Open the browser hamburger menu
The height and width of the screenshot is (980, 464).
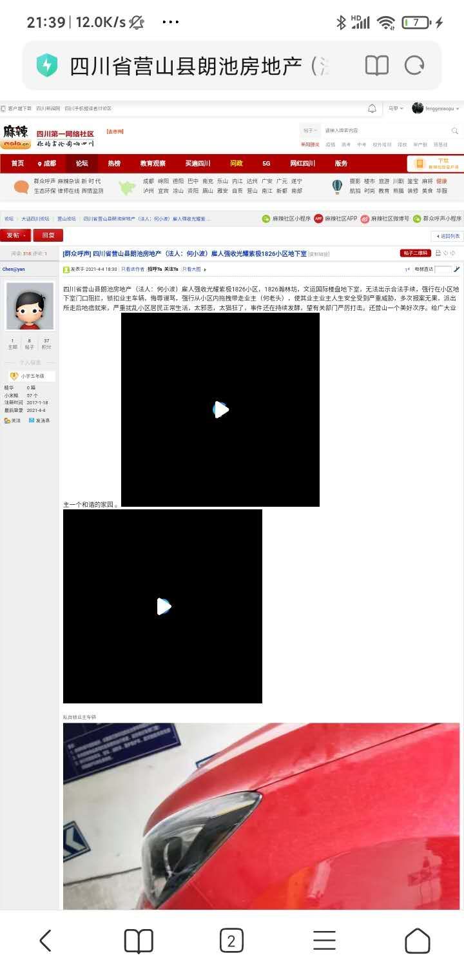pyautogui.click(x=324, y=941)
